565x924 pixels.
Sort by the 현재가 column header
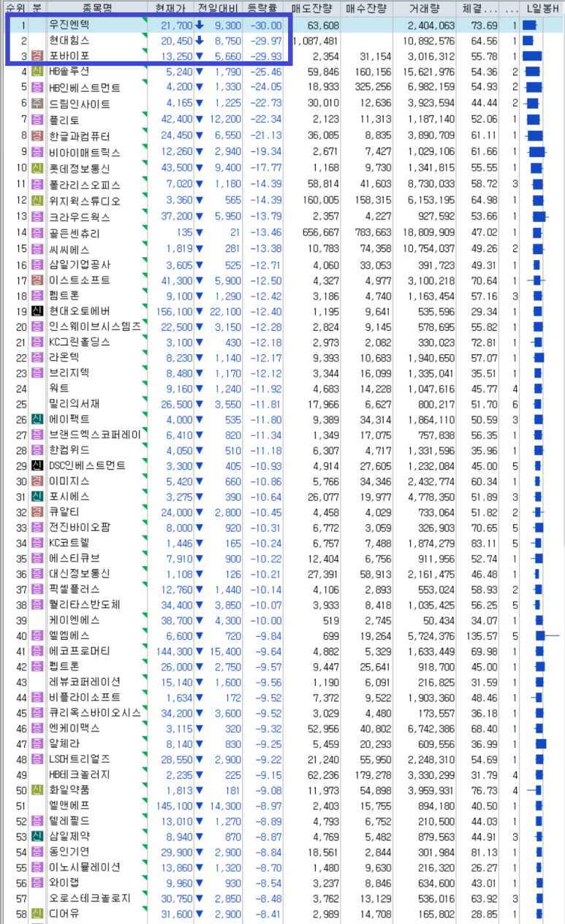pos(170,9)
